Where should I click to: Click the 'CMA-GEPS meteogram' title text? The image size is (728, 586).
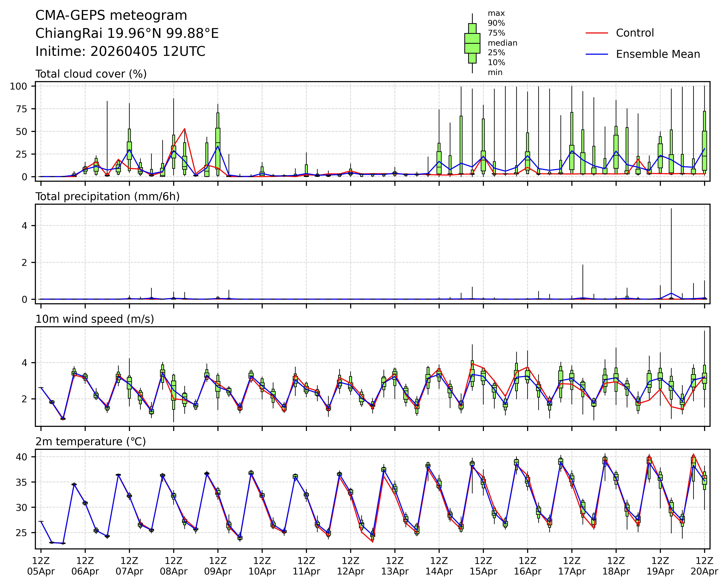coord(111,15)
